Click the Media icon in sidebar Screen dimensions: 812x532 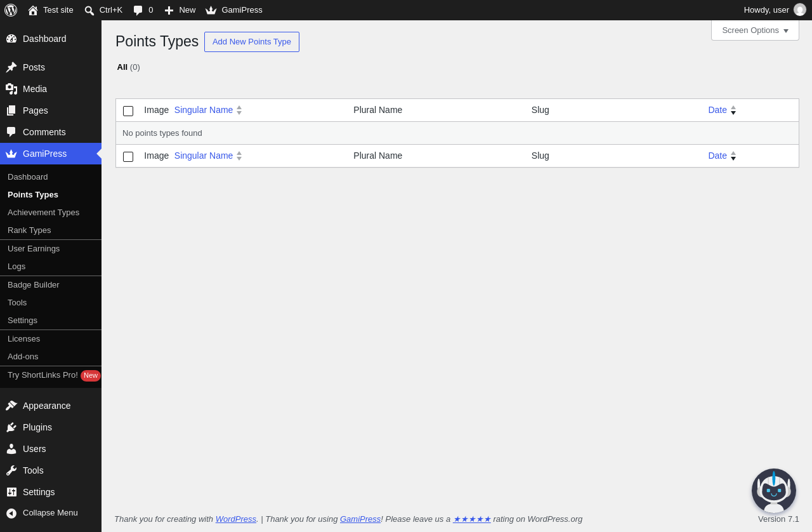(11, 89)
